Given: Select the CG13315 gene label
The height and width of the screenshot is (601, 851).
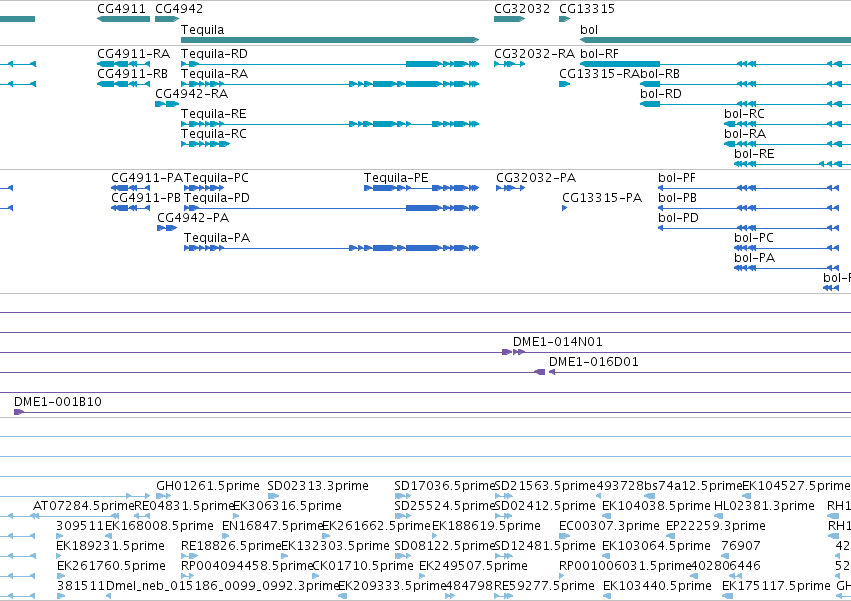Looking at the screenshot, I should tap(587, 9).
